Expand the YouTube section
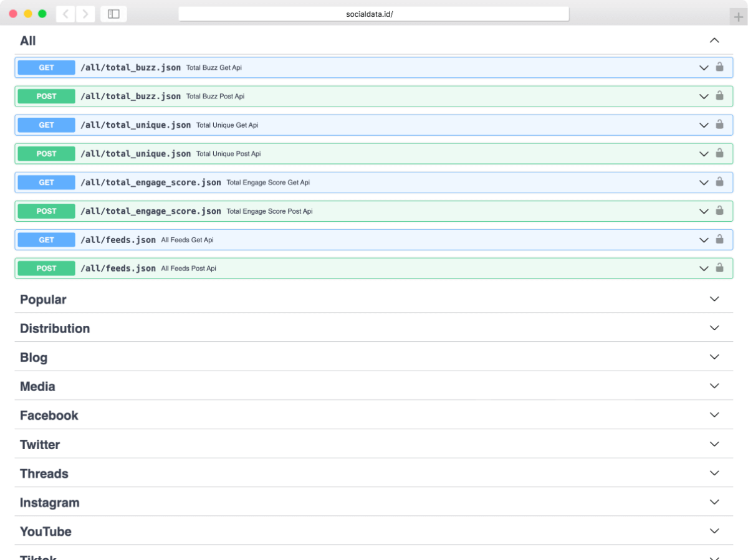The width and height of the screenshot is (748, 560). click(714, 531)
